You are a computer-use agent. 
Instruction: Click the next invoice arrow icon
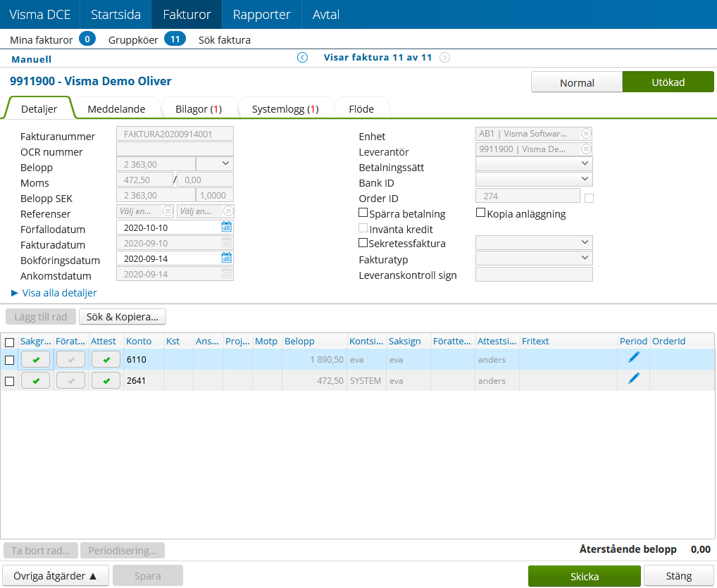coord(444,57)
